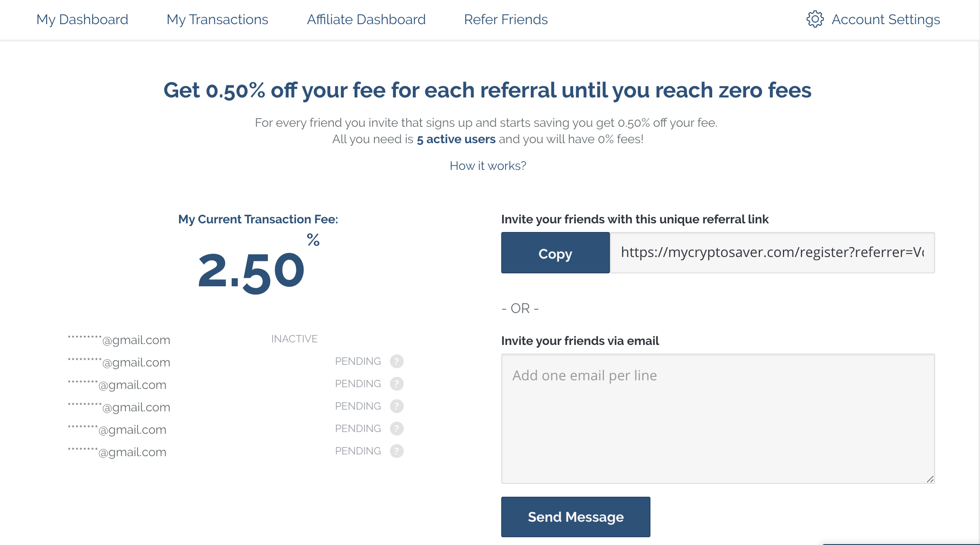Click the '5 active users' highlighted text
980x545 pixels.
[x=455, y=139]
